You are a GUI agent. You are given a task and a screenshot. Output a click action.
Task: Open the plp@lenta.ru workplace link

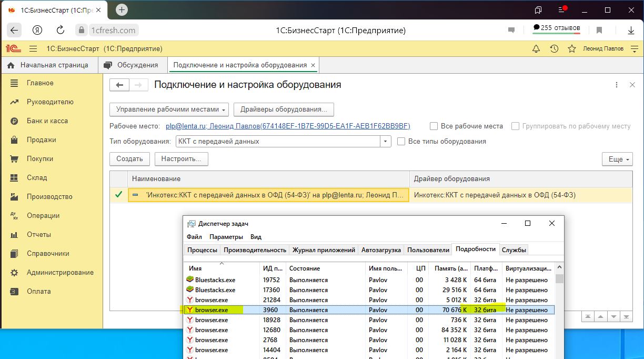click(288, 126)
